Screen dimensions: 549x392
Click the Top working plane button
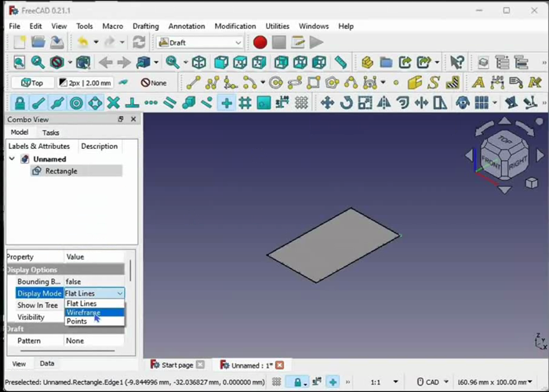click(33, 82)
